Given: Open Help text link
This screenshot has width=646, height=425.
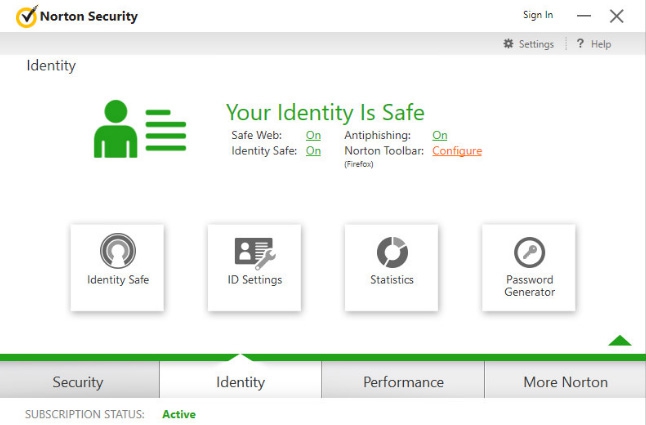Looking at the screenshot, I should (601, 44).
